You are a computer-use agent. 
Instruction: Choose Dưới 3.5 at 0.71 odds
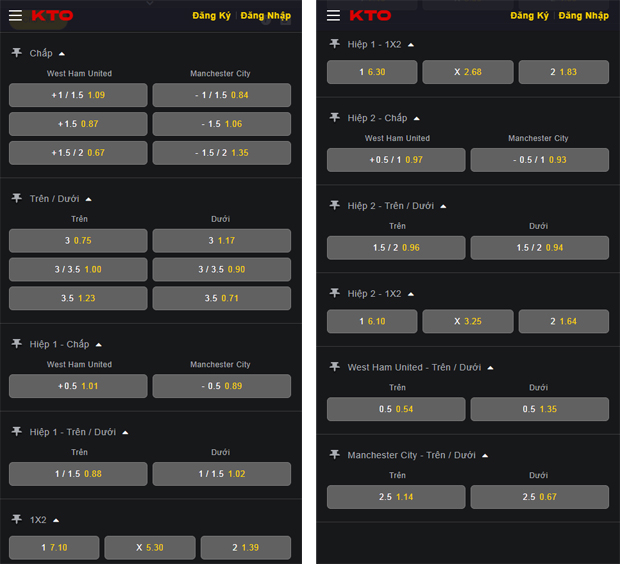pyautogui.click(x=221, y=298)
